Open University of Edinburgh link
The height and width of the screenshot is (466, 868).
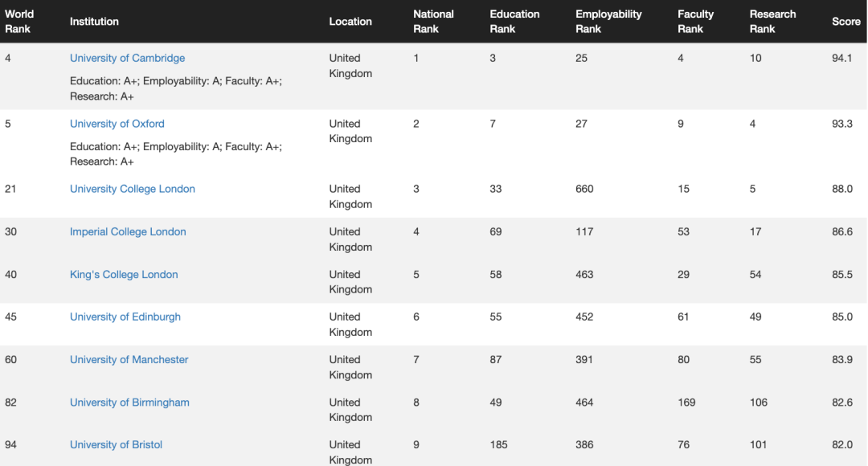(125, 317)
